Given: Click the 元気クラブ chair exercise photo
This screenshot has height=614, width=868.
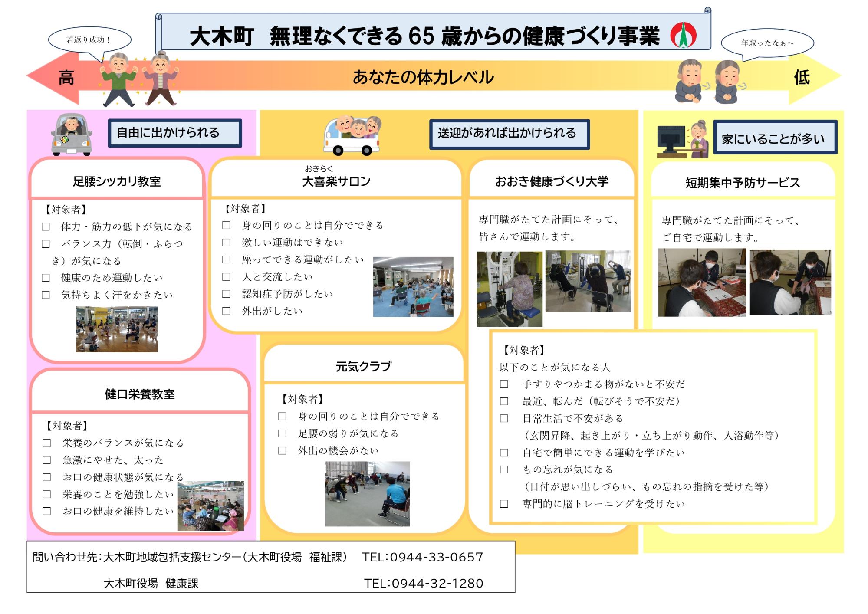Looking at the screenshot, I should click(x=368, y=494).
